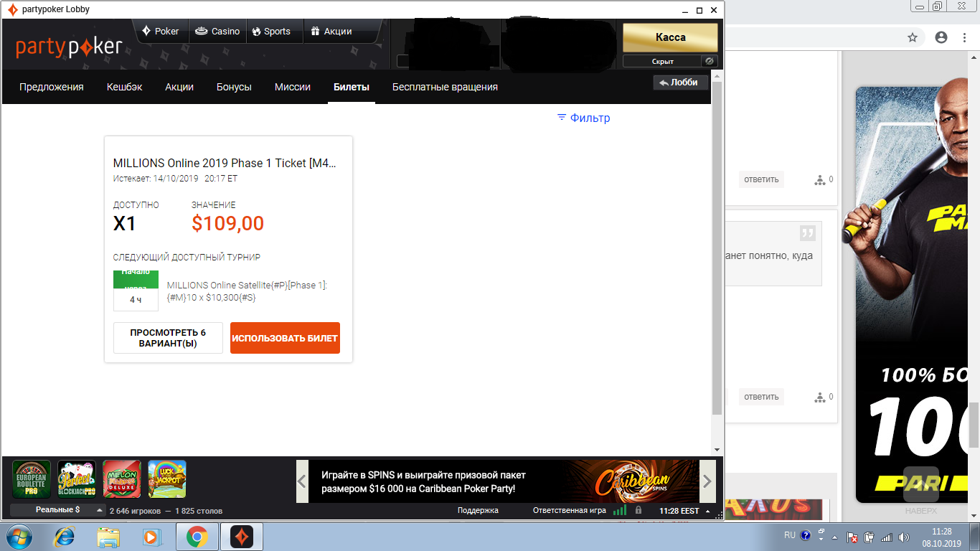Click the Касса cashier button
Viewport: 980px width, 551px height.
pyautogui.click(x=670, y=37)
